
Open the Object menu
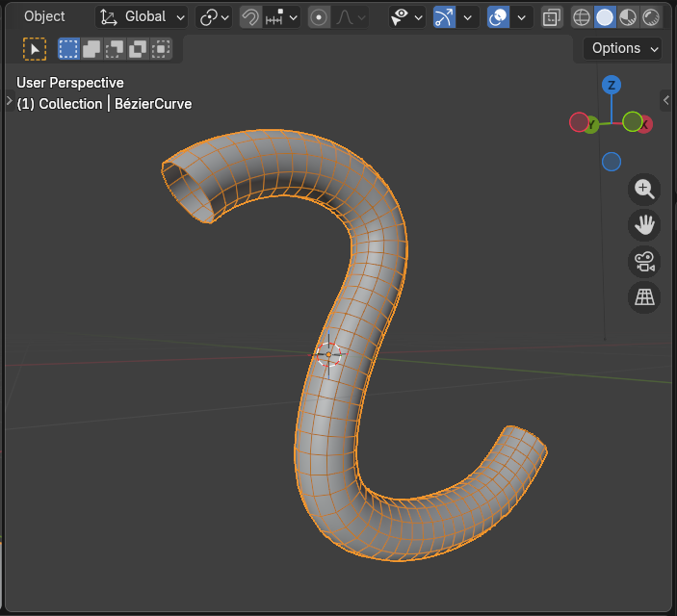(x=44, y=16)
